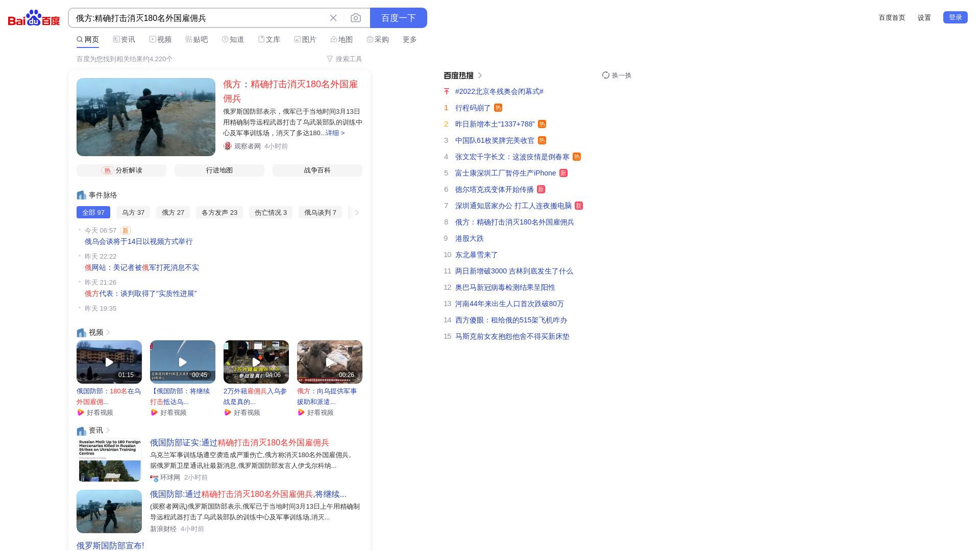Select 乌方 37 timeline filter
980x551 pixels.
133,212
